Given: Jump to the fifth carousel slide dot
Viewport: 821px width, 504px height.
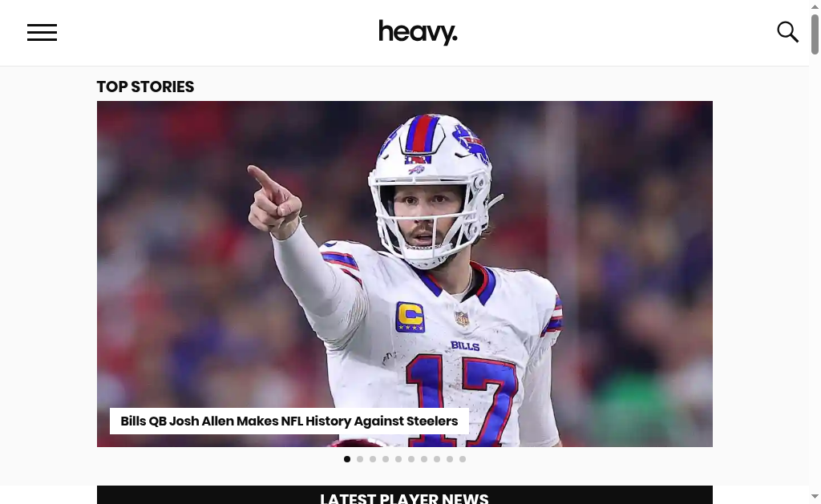Looking at the screenshot, I should (398, 459).
